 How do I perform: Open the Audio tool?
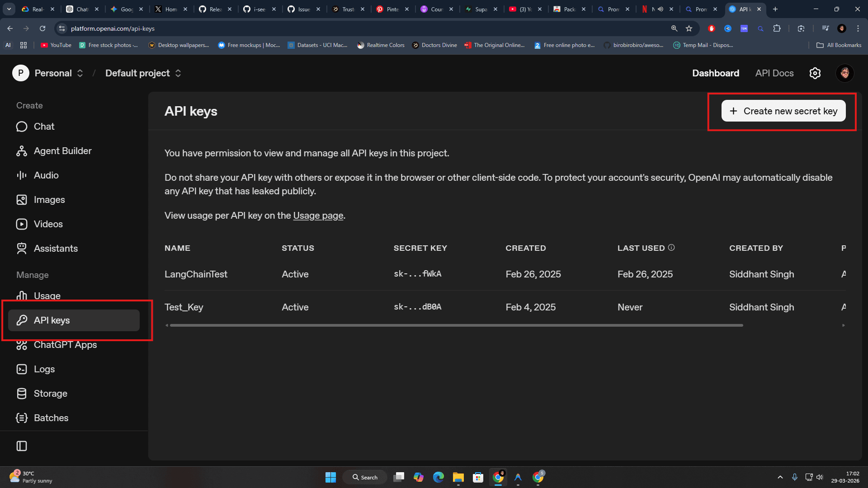point(46,175)
